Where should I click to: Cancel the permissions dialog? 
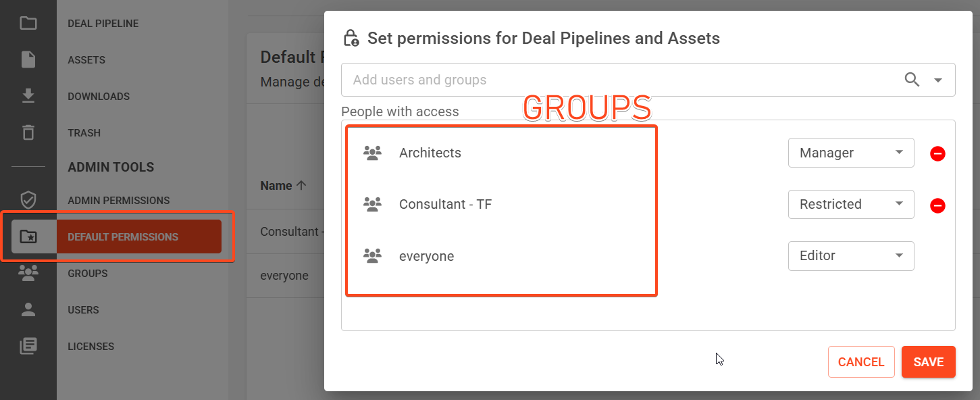(861, 362)
